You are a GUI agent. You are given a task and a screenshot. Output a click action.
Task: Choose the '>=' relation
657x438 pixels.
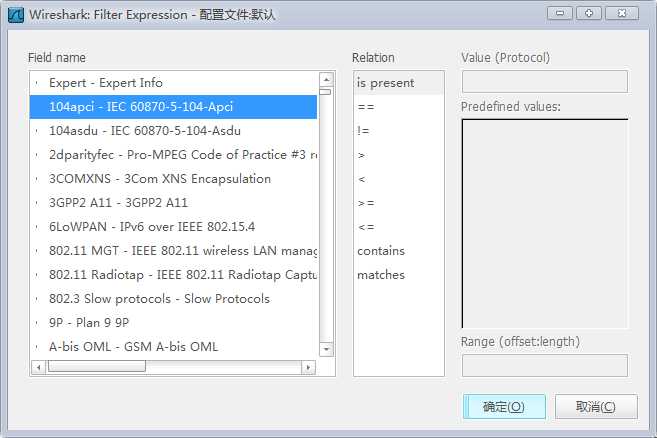[x=398, y=203]
